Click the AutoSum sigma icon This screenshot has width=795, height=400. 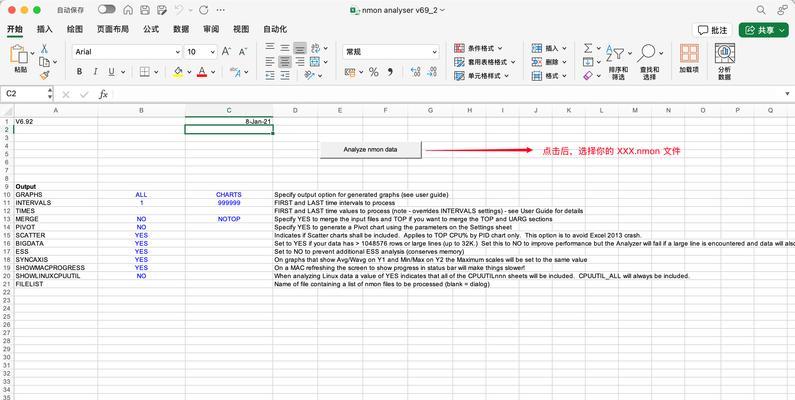point(588,48)
